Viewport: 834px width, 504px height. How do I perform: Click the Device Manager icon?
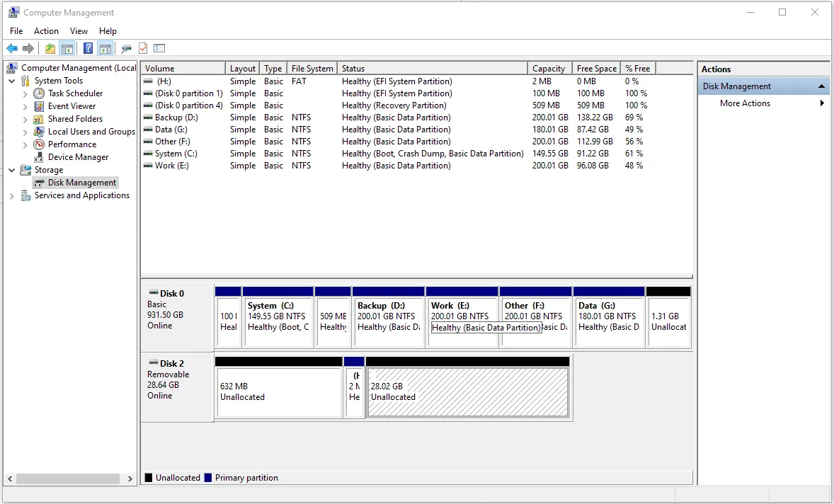(x=39, y=157)
